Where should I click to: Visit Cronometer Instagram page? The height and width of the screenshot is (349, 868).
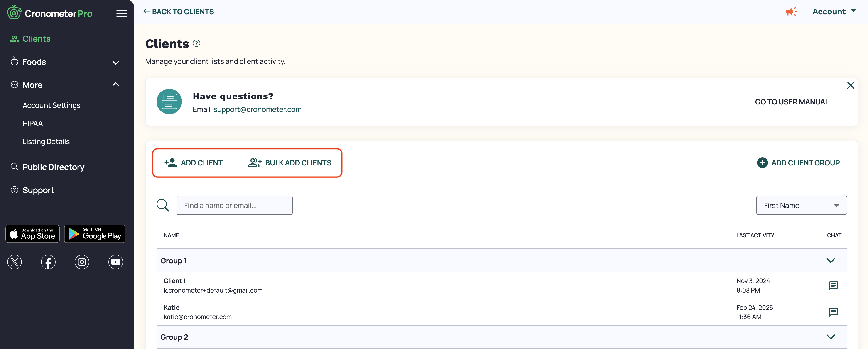[x=82, y=262]
